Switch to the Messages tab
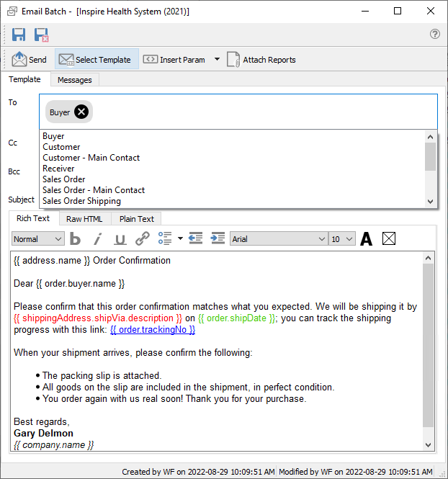Viewport: 448px width, 479px height. pyautogui.click(x=75, y=80)
